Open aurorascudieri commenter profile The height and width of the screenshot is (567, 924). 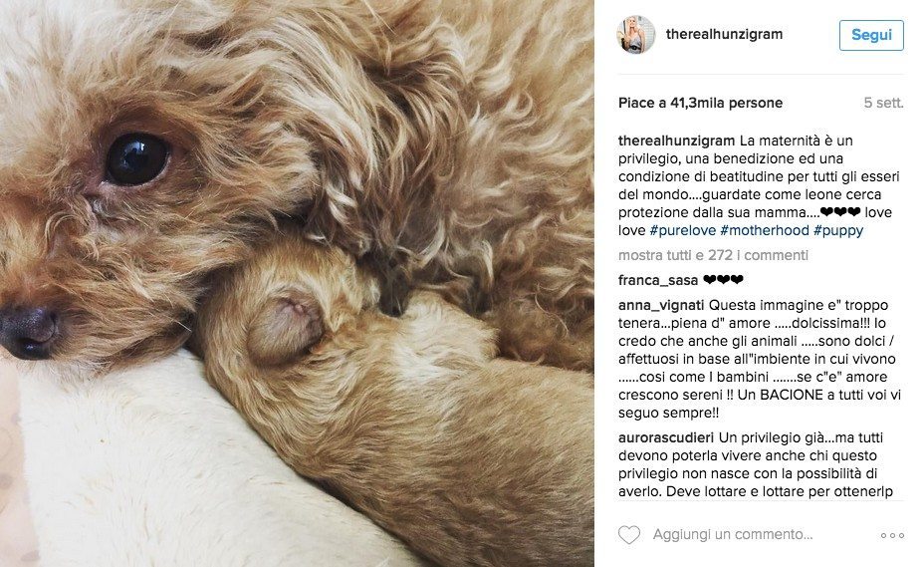click(x=666, y=437)
